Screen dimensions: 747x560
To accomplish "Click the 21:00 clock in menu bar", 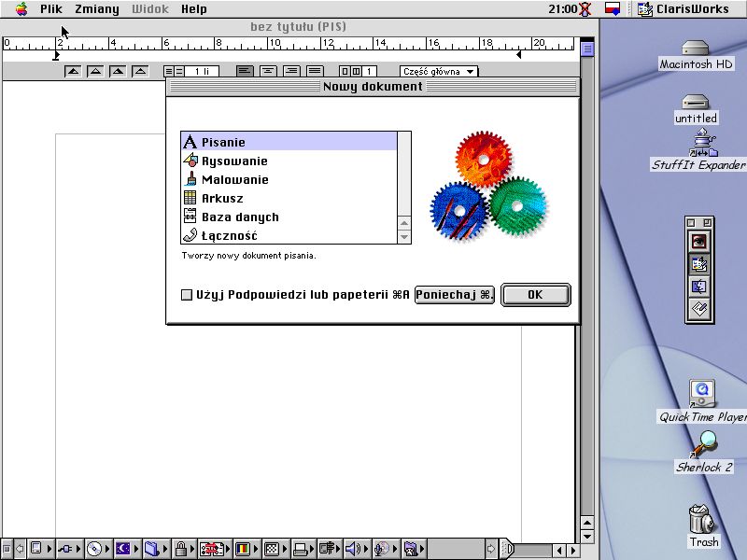I will 563,9.
